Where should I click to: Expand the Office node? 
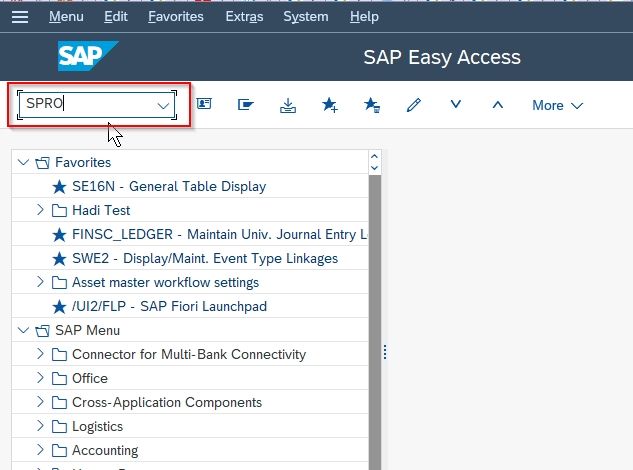[40, 378]
